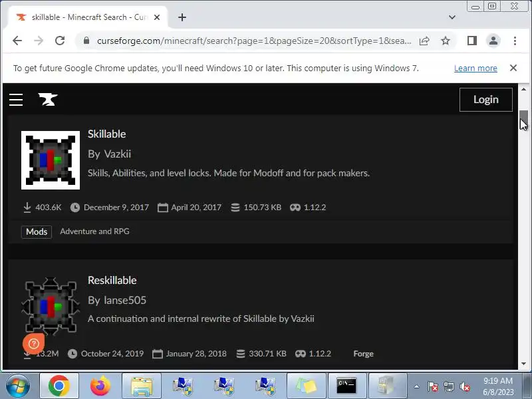Click the Forge mod loader label
Image resolution: width=532 pixels, height=399 pixels.
363,354
